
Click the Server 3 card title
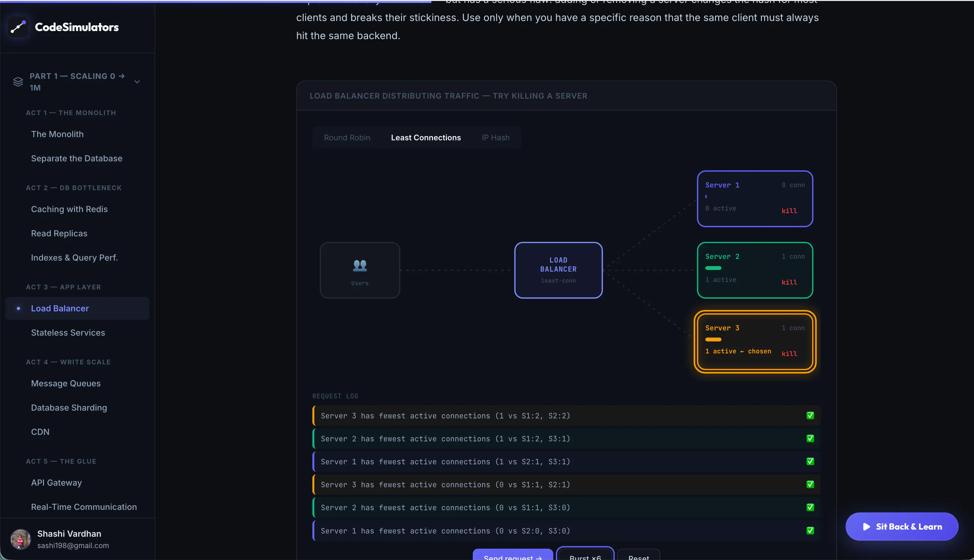point(722,328)
